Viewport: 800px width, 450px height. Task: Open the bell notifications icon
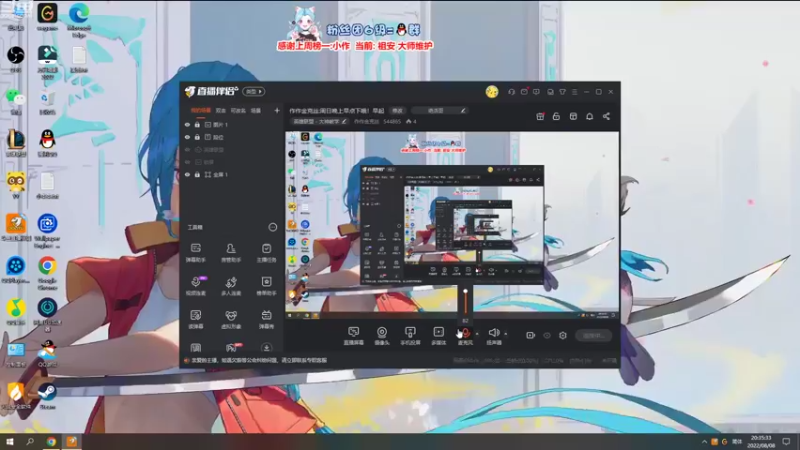click(589, 116)
